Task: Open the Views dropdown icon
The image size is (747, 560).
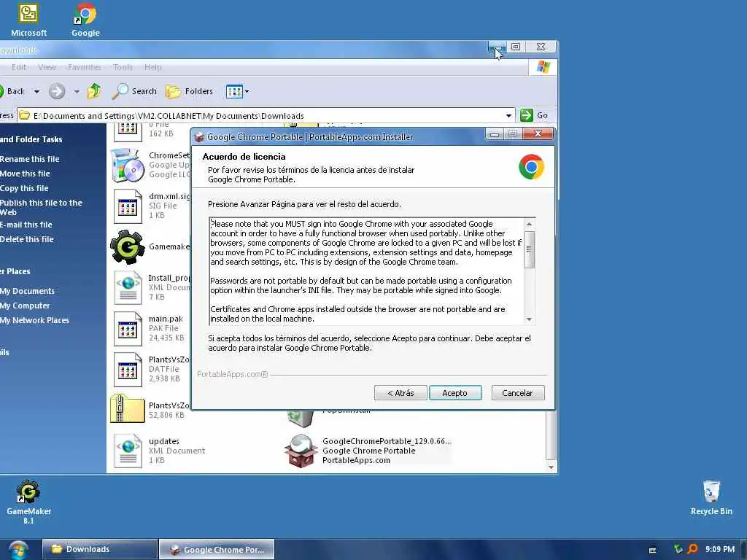Action: click(237, 91)
